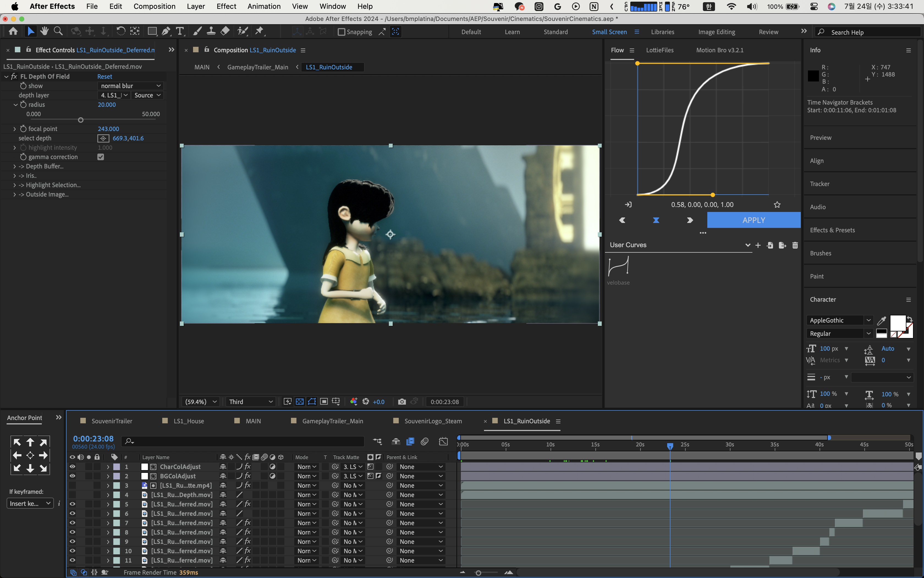Toggle visibility of layer 5
The image size is (924, 578).
(72, 504)
